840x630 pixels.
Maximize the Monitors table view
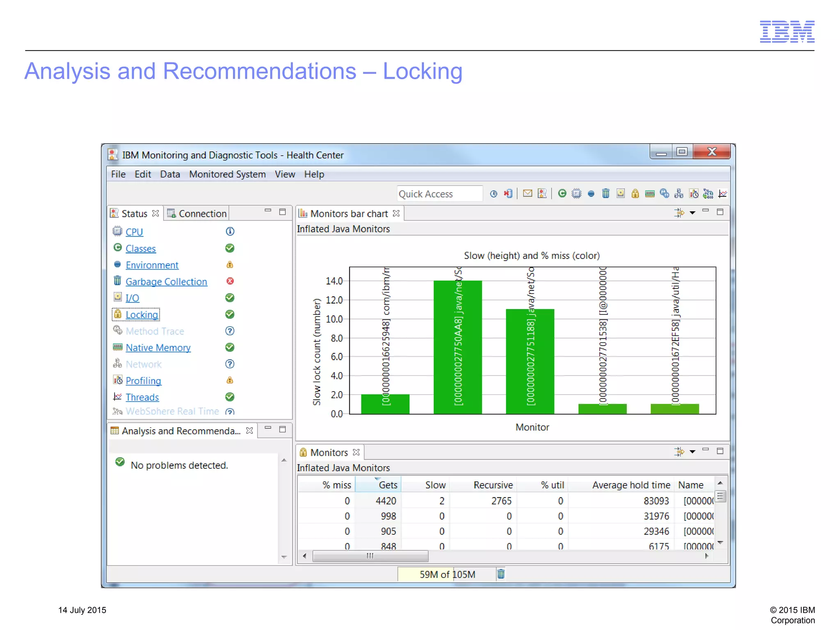click(720, 451)
